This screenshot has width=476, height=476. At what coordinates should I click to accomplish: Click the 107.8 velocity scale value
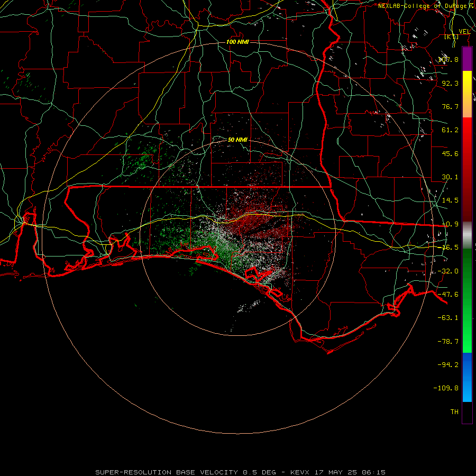click(448, 59)
